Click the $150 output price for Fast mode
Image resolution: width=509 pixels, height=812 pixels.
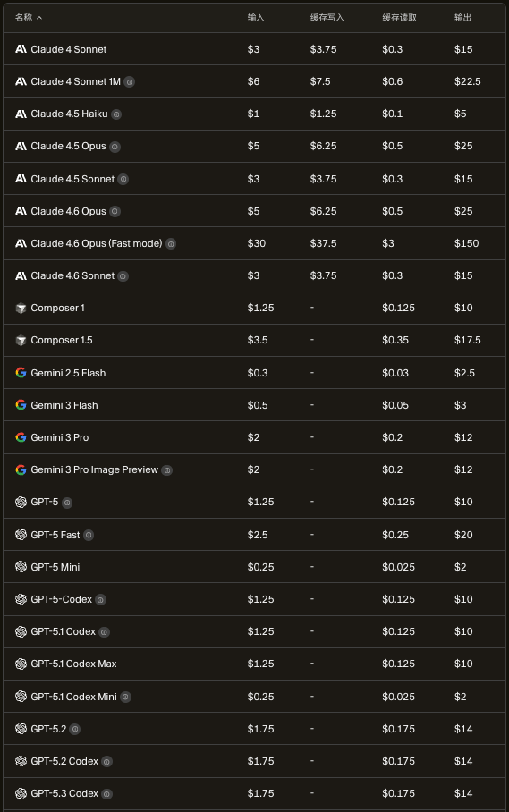pos(467,243)
